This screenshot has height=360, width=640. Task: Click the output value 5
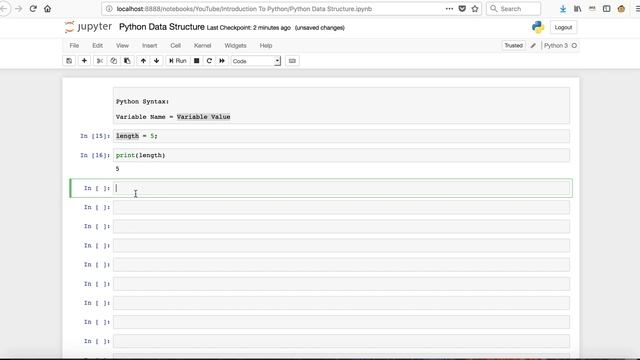coord(118,169)
